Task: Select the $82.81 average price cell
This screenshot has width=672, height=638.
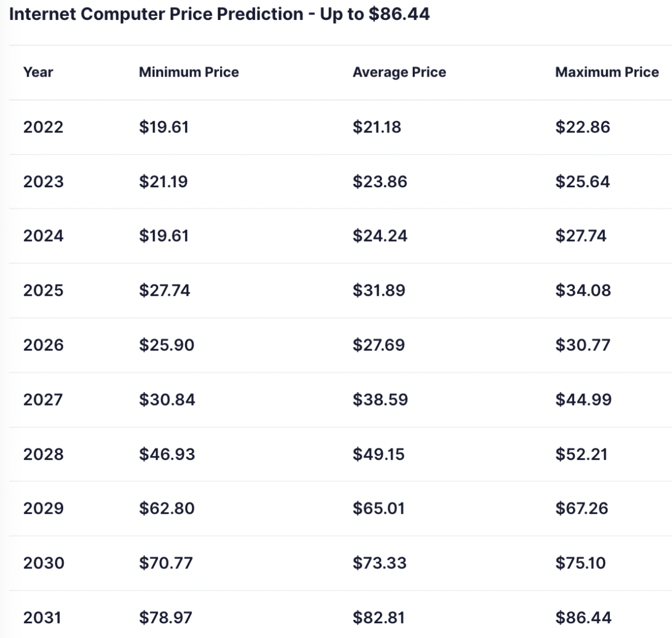Action: [378, 618]
